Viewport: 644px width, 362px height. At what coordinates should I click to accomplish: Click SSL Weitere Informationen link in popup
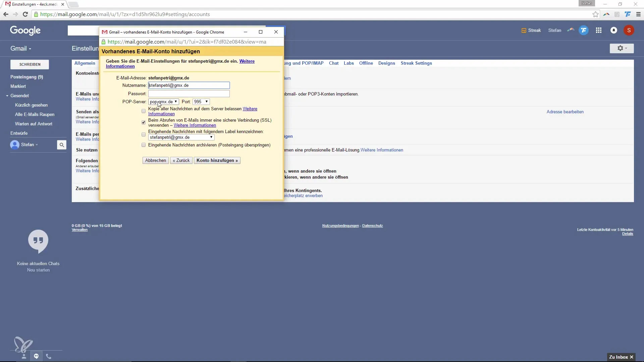(195, 125)
